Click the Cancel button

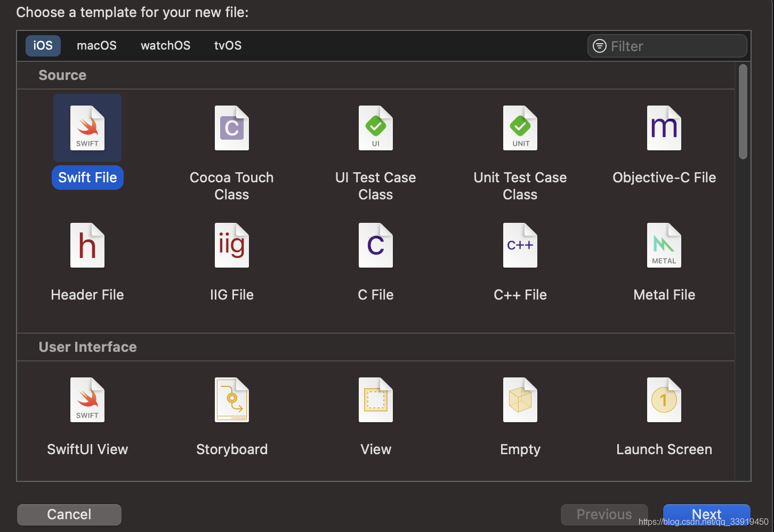69,514
